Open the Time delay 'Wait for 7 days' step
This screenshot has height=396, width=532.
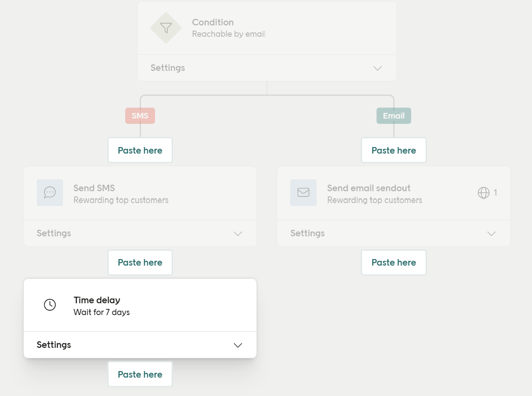102,306
